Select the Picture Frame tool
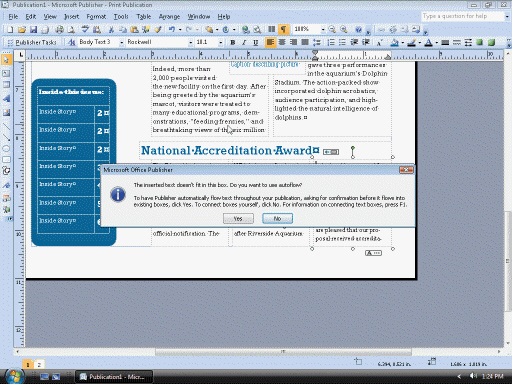 [x=6, y=113]
